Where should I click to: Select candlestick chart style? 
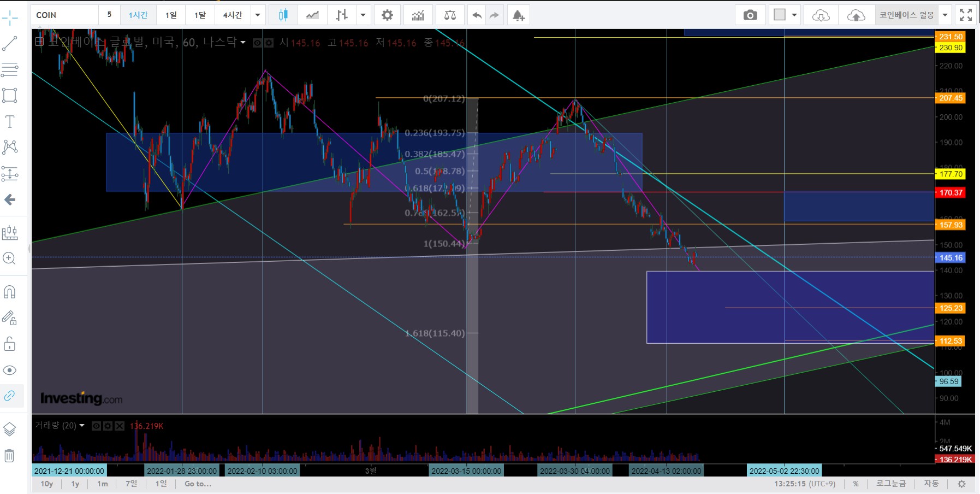(283, 15)
